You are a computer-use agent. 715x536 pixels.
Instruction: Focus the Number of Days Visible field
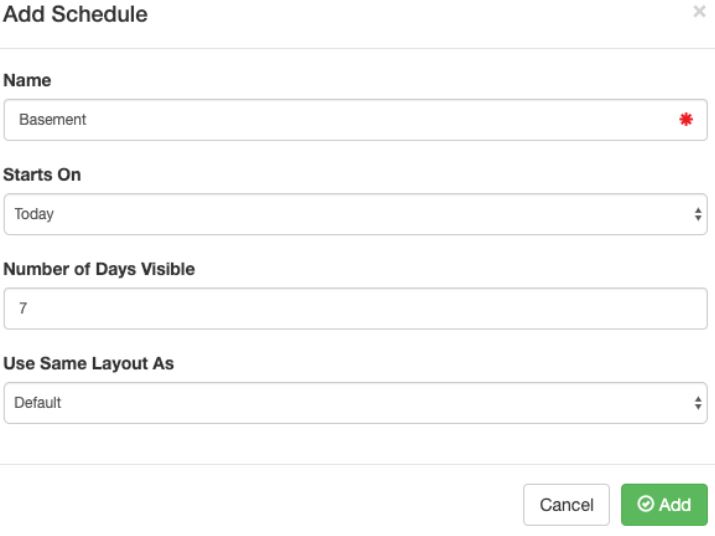(x=355, y=309)
